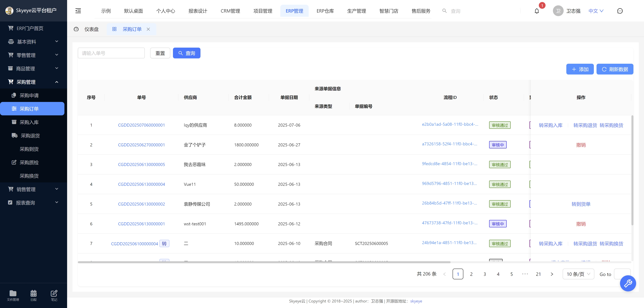The height and width of the screenshot is (308, 644).
Task: Click the 重置 button
Action: (160, 53)
